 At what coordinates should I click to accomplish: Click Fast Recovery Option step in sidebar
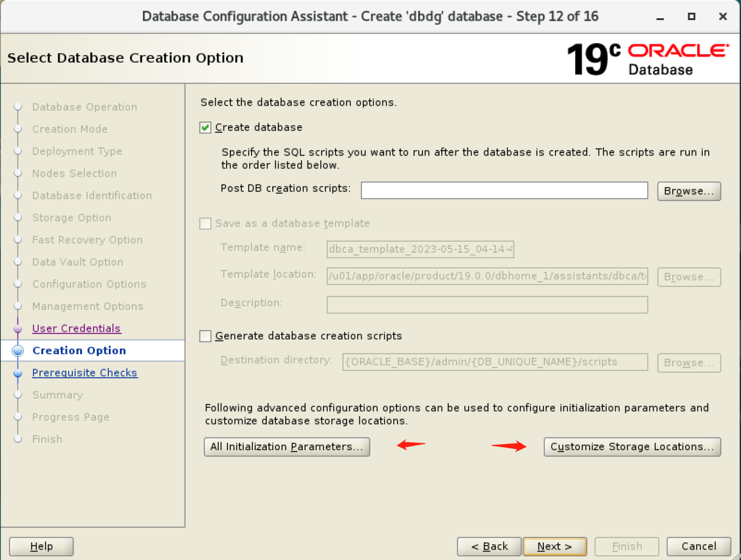point(88,240)
